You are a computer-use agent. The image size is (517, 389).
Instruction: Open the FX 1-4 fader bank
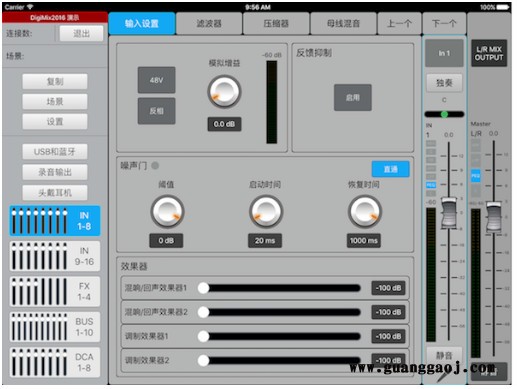point(55,291)
